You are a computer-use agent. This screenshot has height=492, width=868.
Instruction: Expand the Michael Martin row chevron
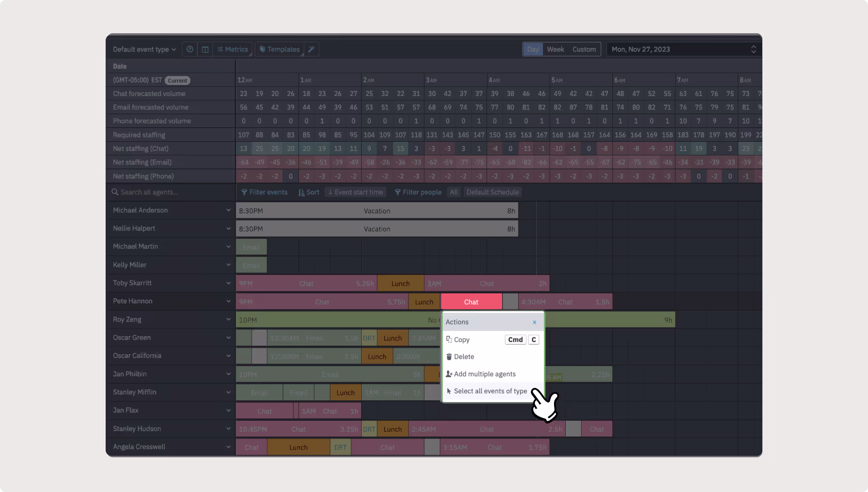point(229,246)
